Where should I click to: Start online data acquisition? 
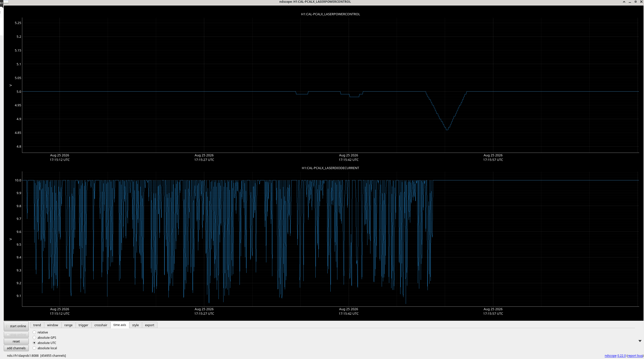16,326
